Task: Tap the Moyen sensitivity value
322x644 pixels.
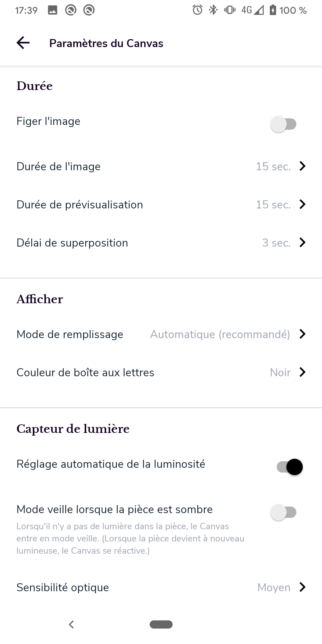Action: [x=274, y=587]
